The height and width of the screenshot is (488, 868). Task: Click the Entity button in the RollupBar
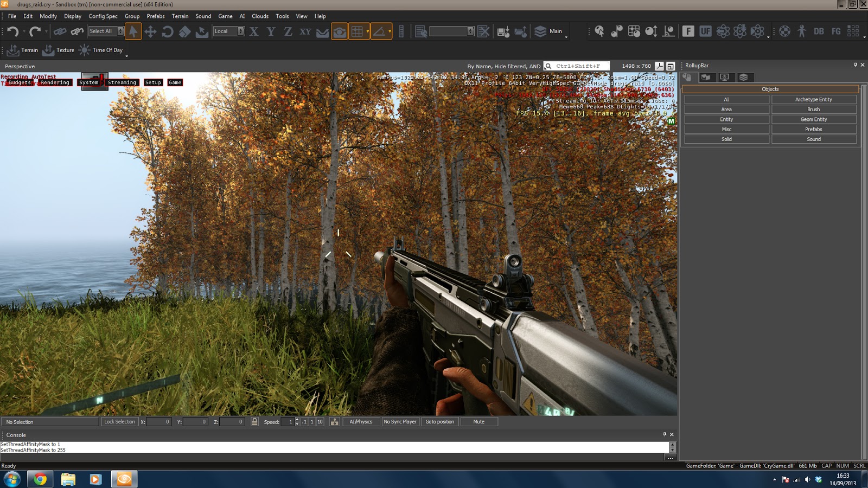pos(726,119)
